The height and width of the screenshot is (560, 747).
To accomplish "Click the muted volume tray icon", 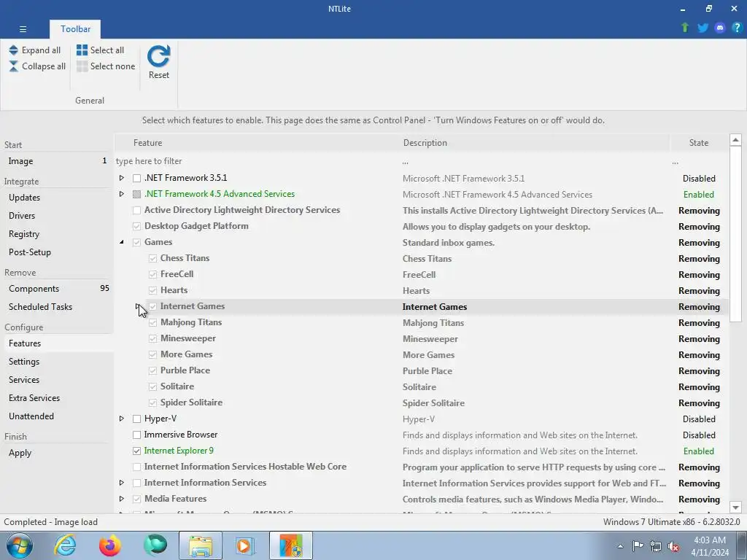I will click(x=673, y=546).
